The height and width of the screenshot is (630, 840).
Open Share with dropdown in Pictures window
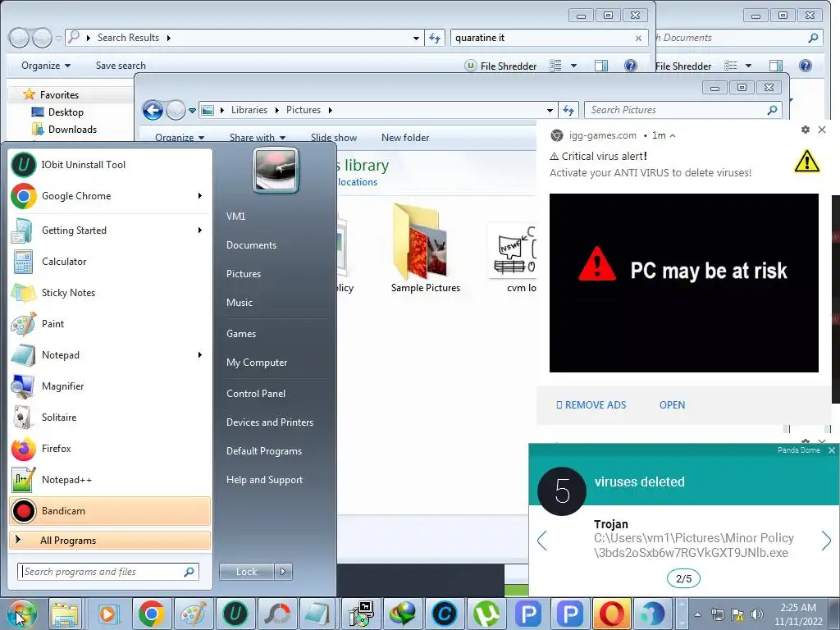257,138
